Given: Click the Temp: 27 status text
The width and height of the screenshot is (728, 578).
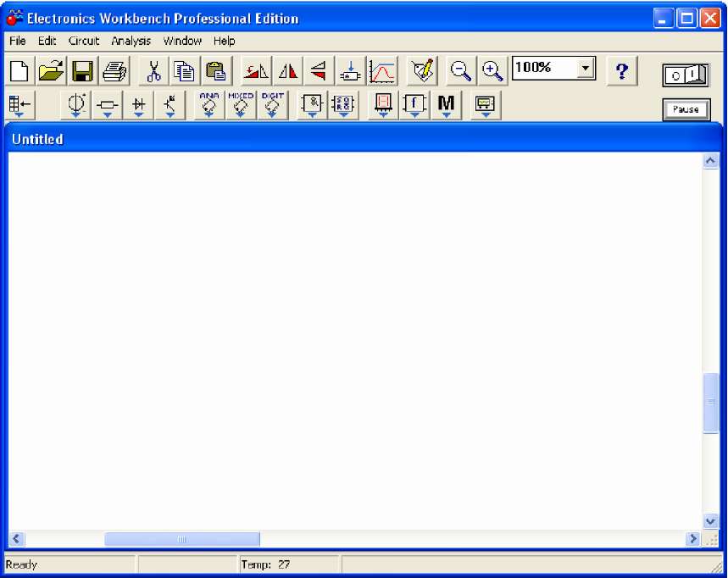Looking at the screenshot, I should (265, 564).
